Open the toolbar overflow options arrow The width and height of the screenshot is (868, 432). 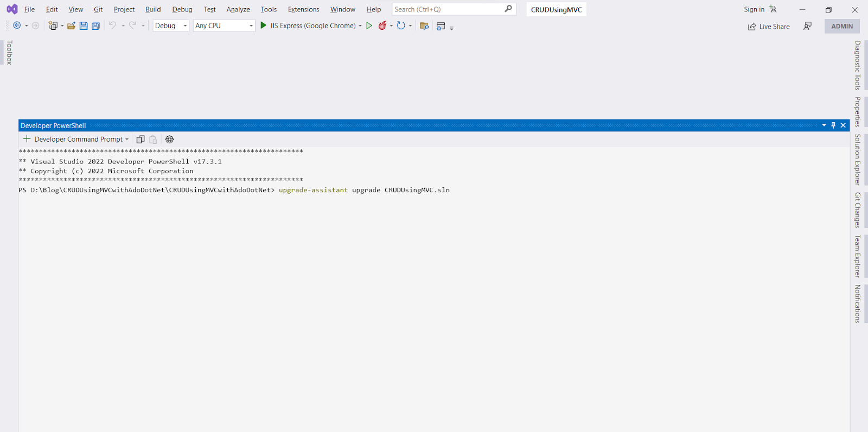coord(451,27)
